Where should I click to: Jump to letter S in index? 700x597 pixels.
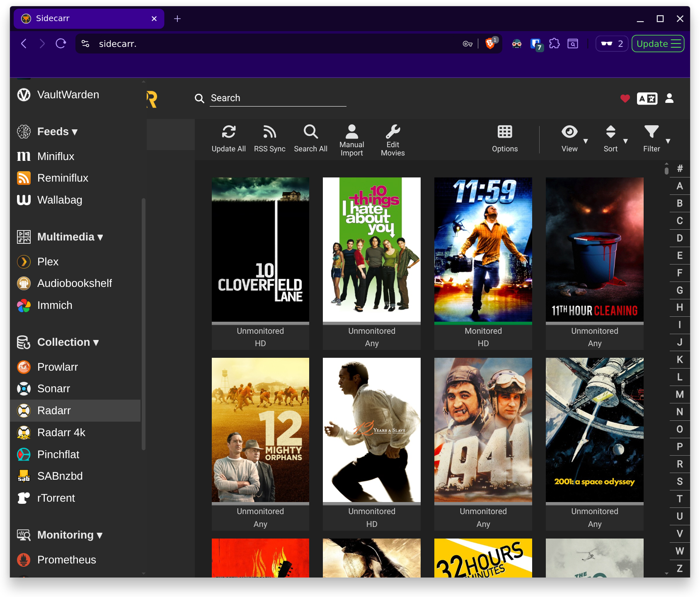[x=680, y=482]
